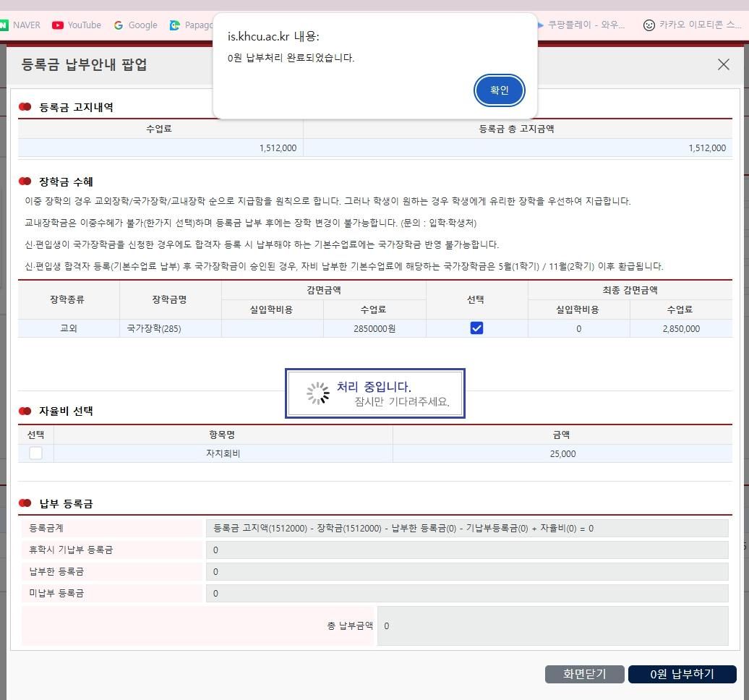The image size is (749, 700).
Task: Open the NAVER bookmark
Action: click(20, 25)
